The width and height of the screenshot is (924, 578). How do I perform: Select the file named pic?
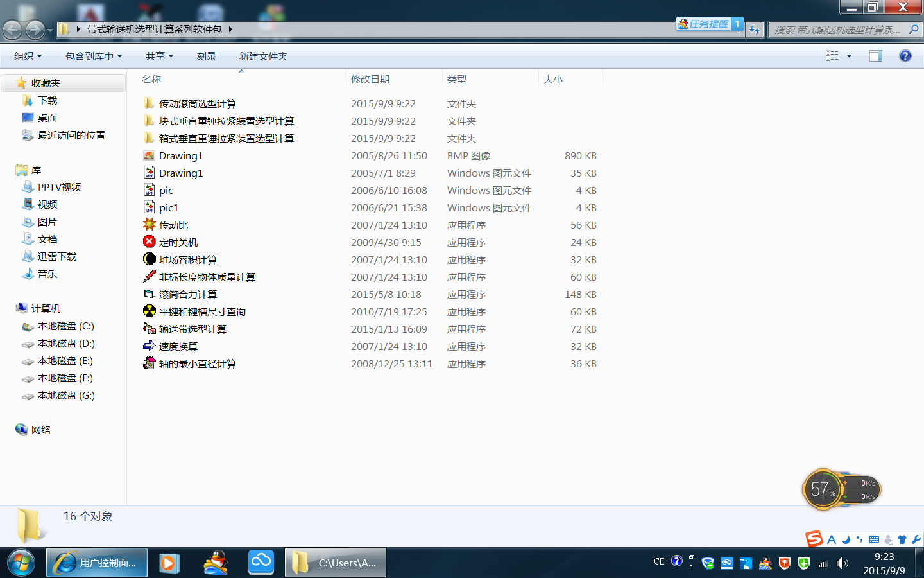click(x=166, y=190)
